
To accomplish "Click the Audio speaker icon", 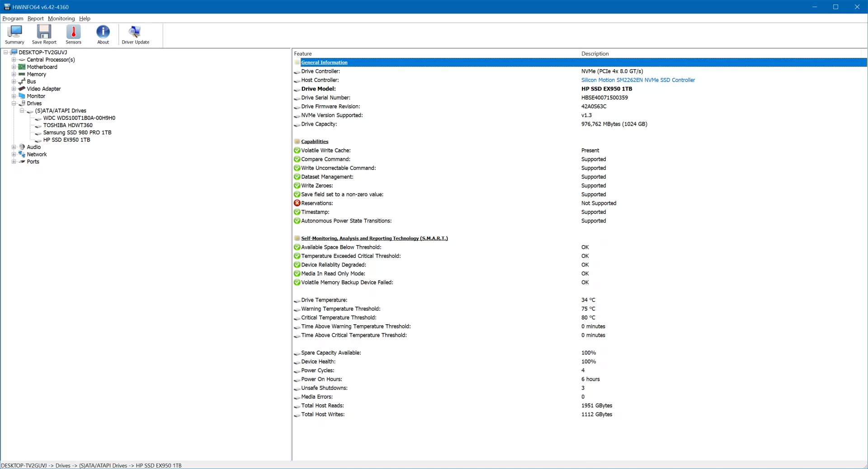I will click(22, 147).
